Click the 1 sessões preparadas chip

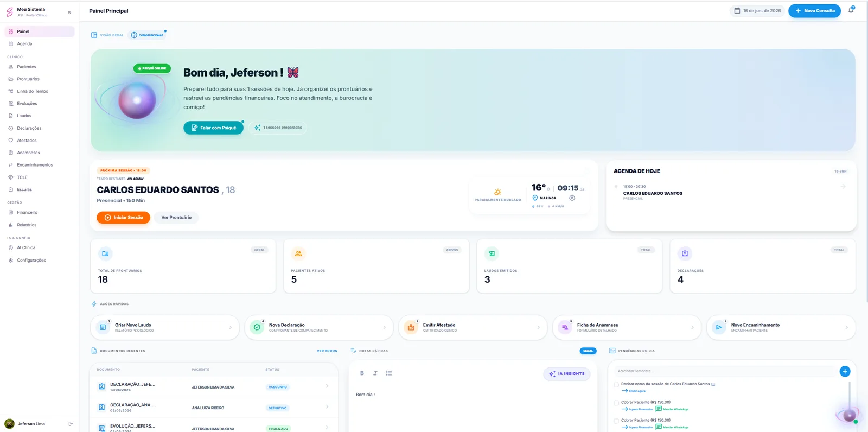(278, 128)
